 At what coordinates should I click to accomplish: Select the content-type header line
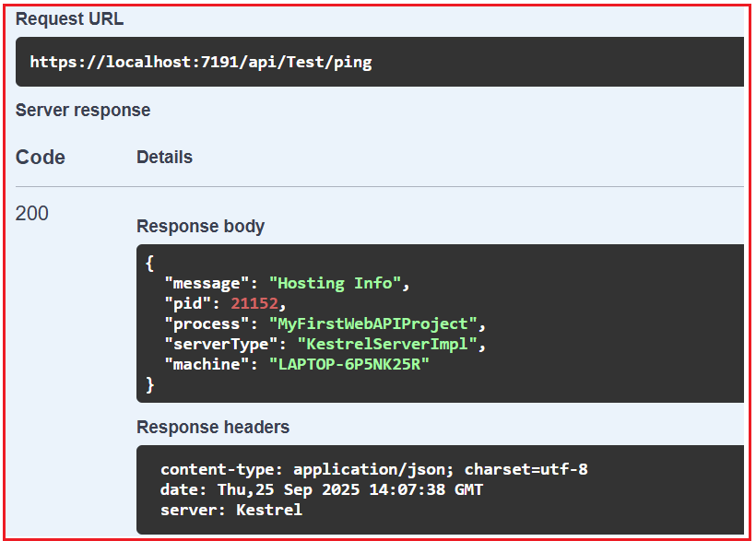(x=374, y=469)
